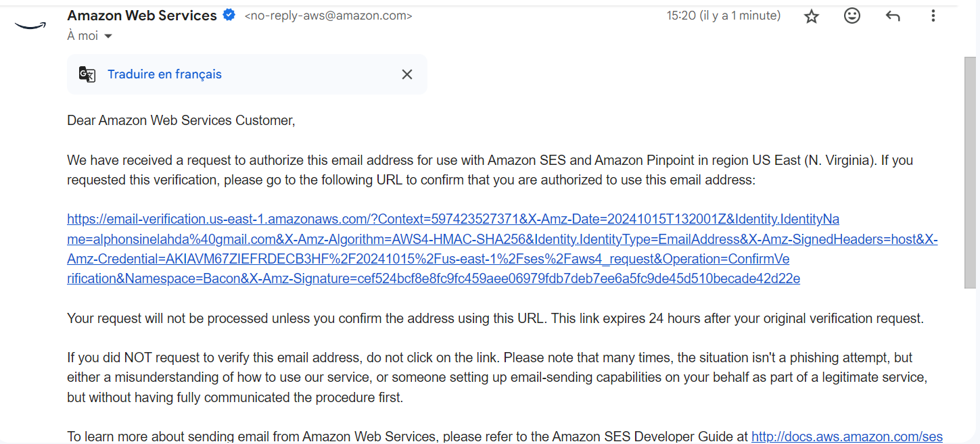Screen dimensions: 980x444
Task: Click the Dear Amazon Web Services Customer greeting
Action: [x=181, y=121]
